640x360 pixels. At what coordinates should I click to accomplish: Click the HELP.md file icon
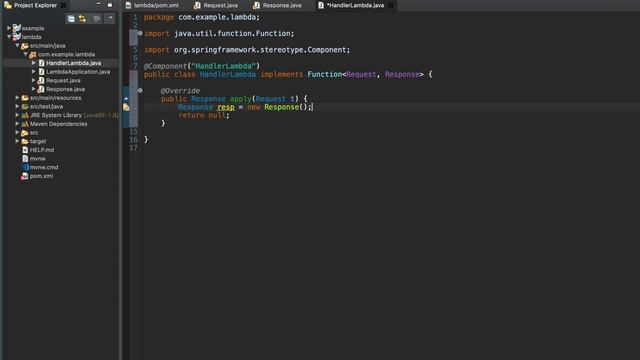[25, 150]
